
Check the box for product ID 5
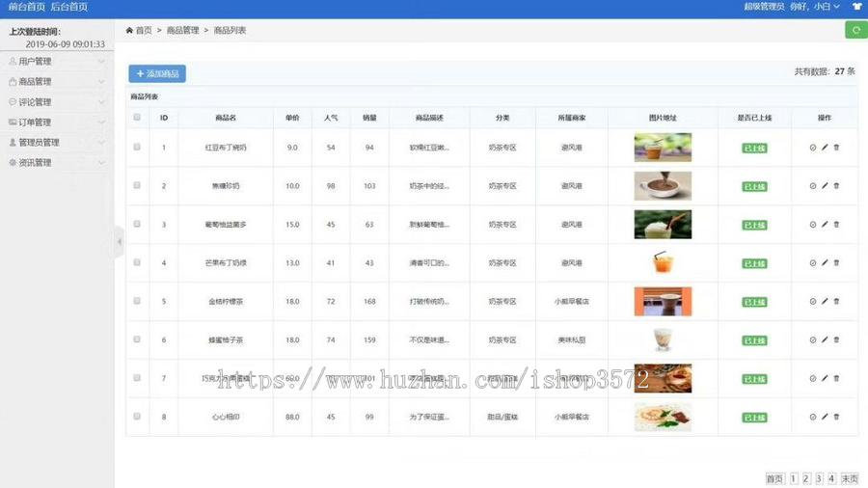137,301
